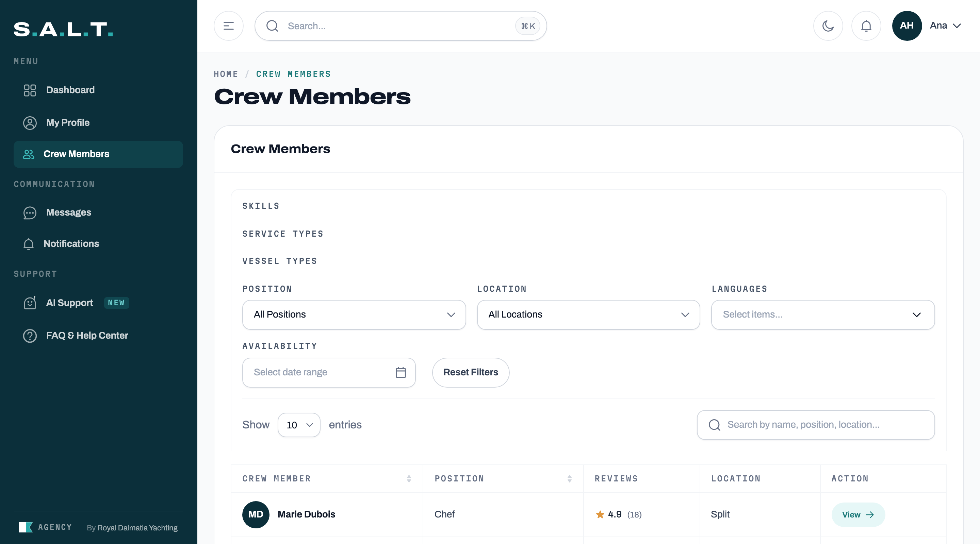
Task: Change the show entries count dropdown
Action: coord(299,425)
